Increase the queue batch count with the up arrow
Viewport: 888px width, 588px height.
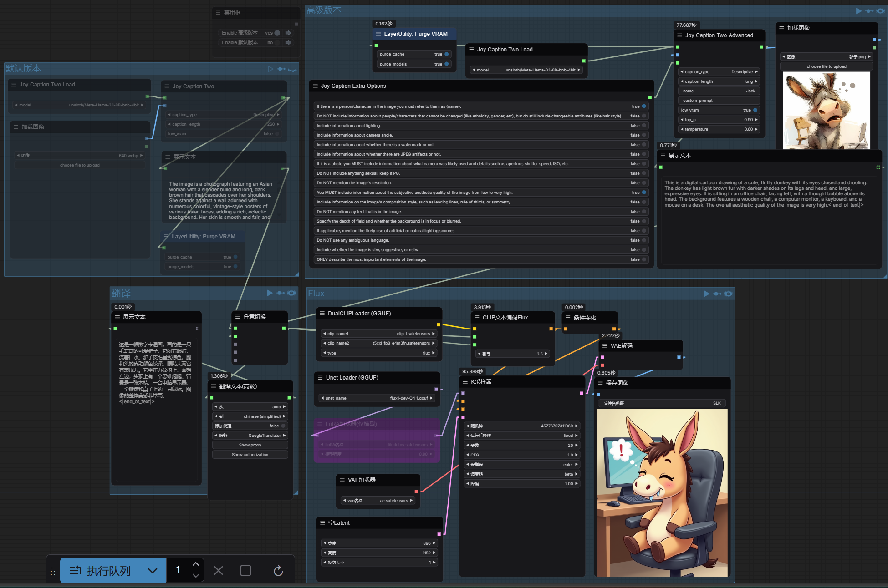[196, 564]
